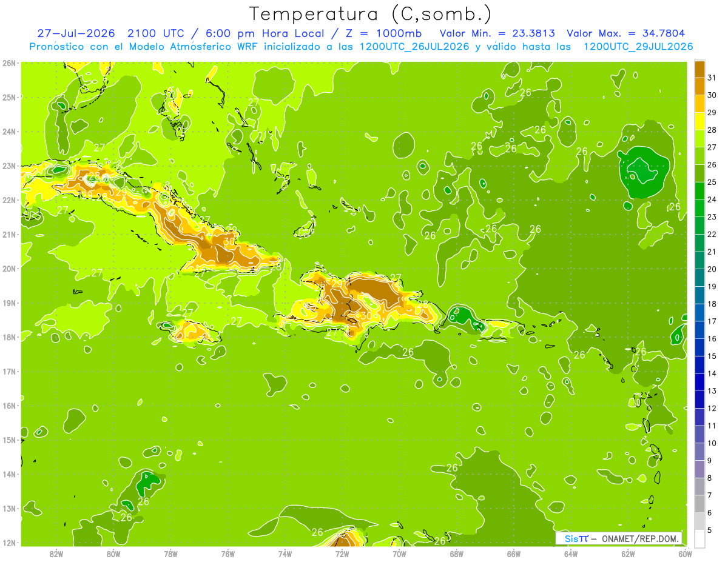Screen dimensions: 728x562
Task: Click the "1200UTC_29JUL2026" valid-until timestamp
Action: [x=638, y=47]
